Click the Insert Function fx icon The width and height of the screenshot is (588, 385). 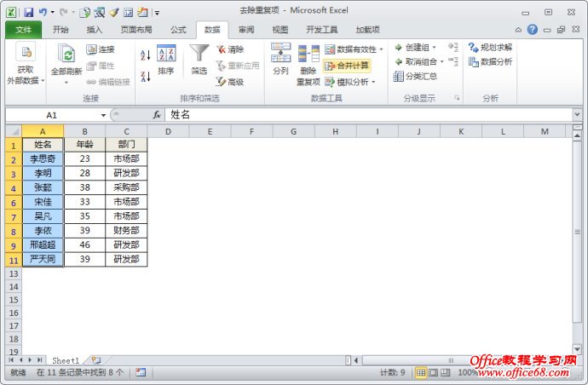[x=157, y=114]
